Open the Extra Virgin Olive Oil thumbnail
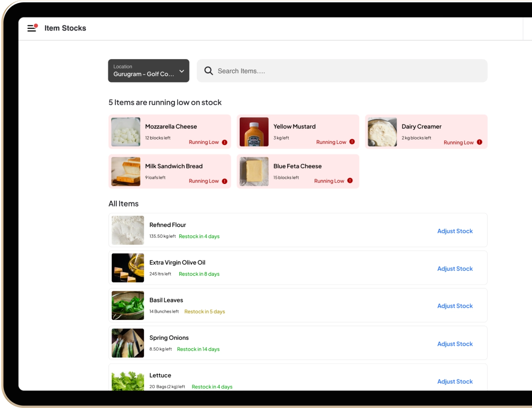The image size is (532, 408). (128, 268)
